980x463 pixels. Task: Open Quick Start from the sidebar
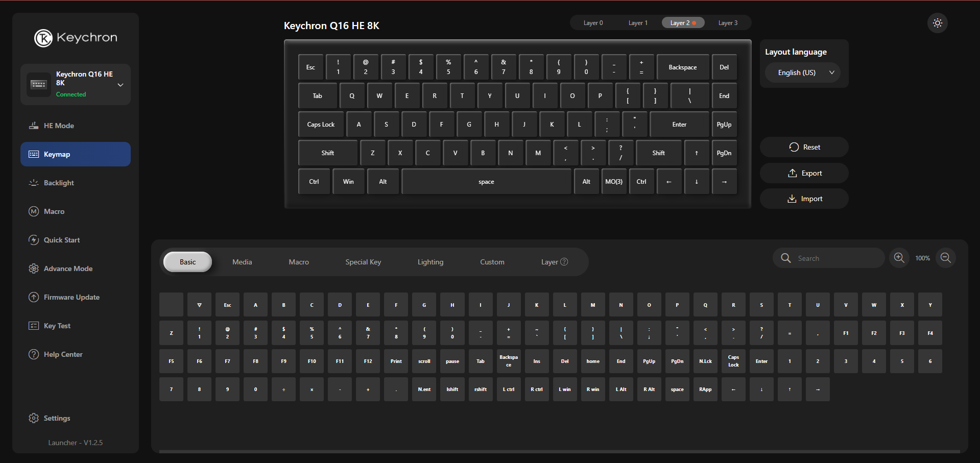pyautogui.click(x=62, y=240)
